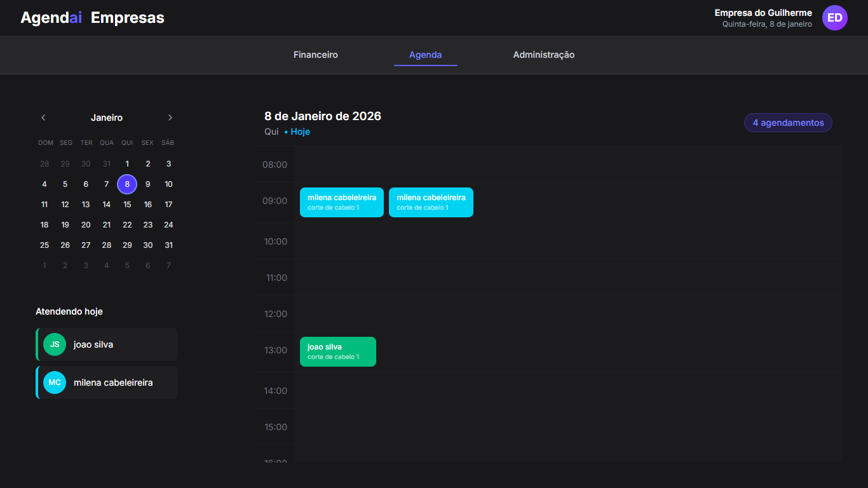
Task: Click the MC avatar for milena cabeleireira
Action: click(x=55, y=383)
